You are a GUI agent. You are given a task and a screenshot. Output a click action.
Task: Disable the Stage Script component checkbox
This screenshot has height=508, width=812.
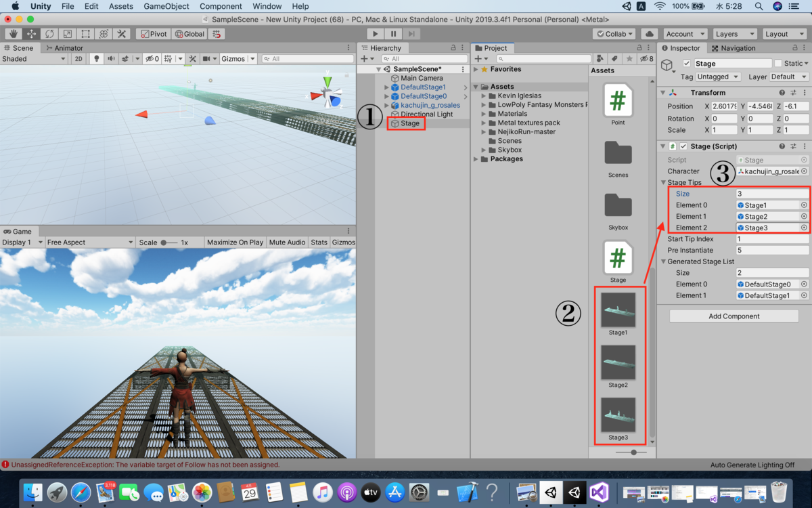[683, 146]
